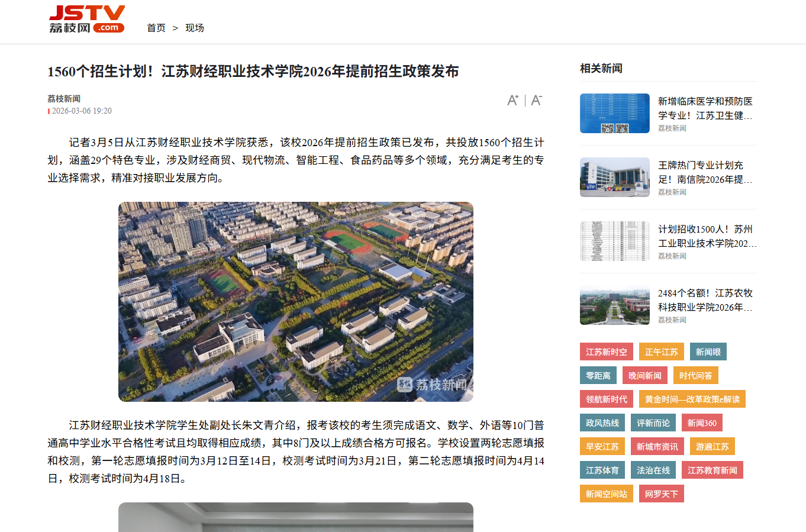This screenshot has width=806, height=532.
Task: Read 新增临床医学和预防医学专业 article
Action: pos(705,108)
